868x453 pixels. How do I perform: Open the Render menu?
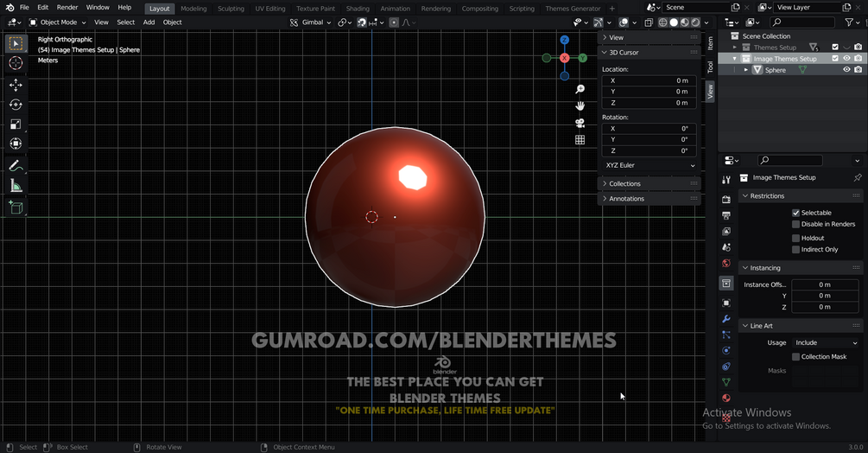pos(67,7)
